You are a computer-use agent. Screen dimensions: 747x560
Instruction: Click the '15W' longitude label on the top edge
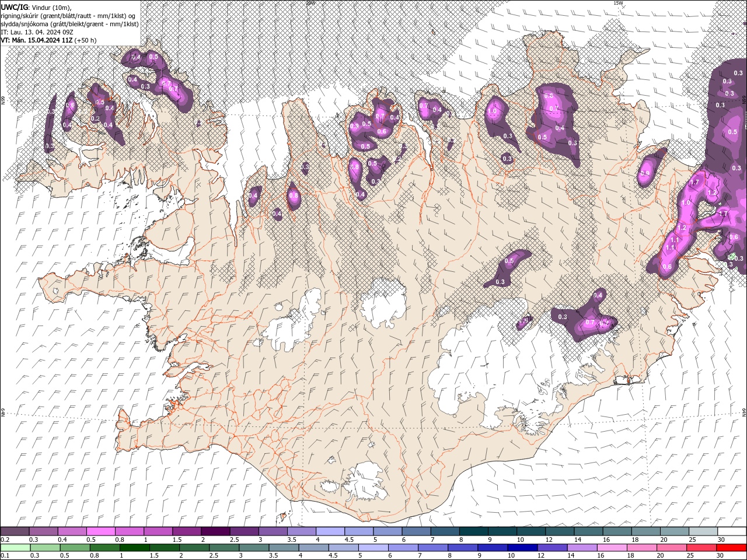(618, 3)
